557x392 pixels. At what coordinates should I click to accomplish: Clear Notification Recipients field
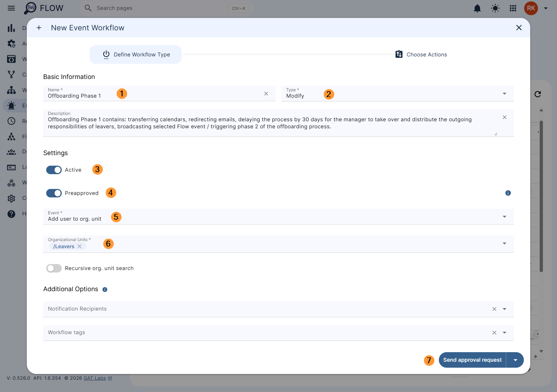pyautogui.click(x=494, y=309)
